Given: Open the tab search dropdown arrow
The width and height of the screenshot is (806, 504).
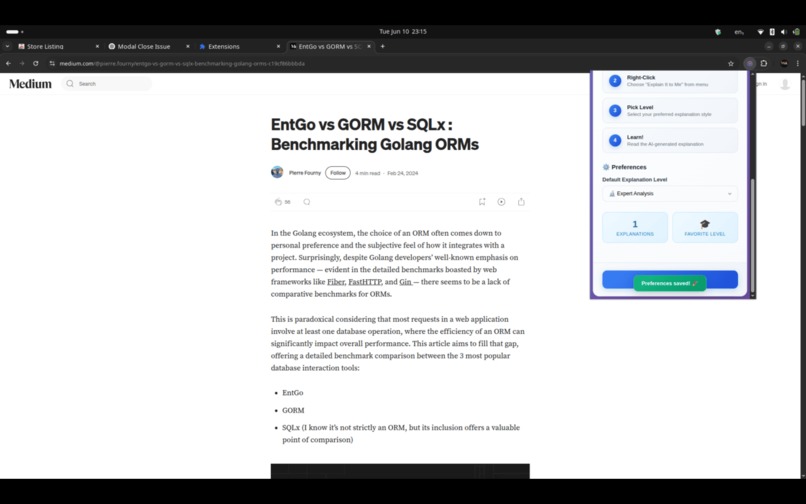Looking at the screenshot, I should (x=7, y=46).
